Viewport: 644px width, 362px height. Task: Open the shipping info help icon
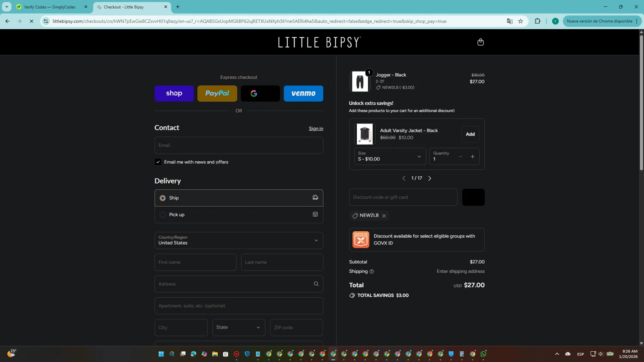click(x=372, y=271)
